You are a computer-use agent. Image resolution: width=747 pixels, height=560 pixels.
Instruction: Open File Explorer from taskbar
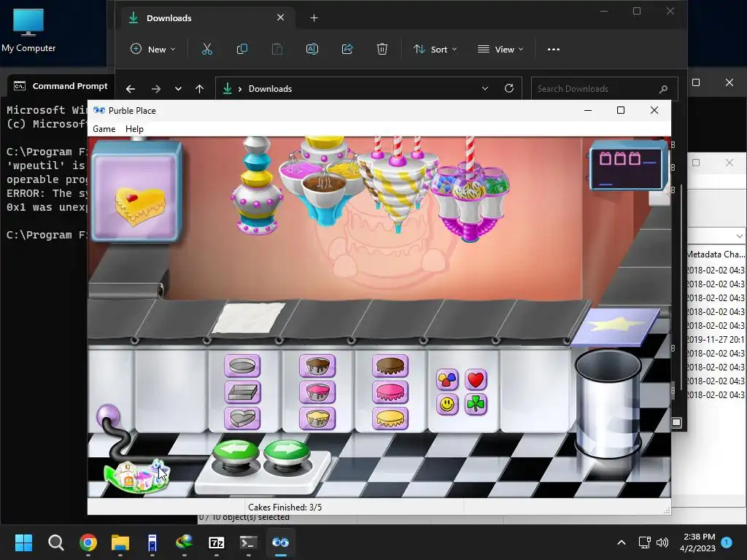pyautogui.click(x=120, y=542)
